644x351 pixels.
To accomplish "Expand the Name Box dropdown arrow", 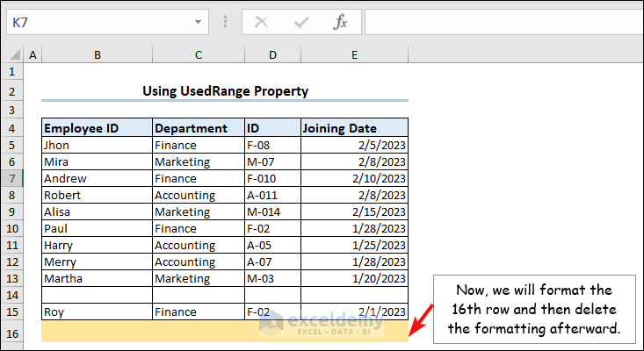I will pos(199,22).
